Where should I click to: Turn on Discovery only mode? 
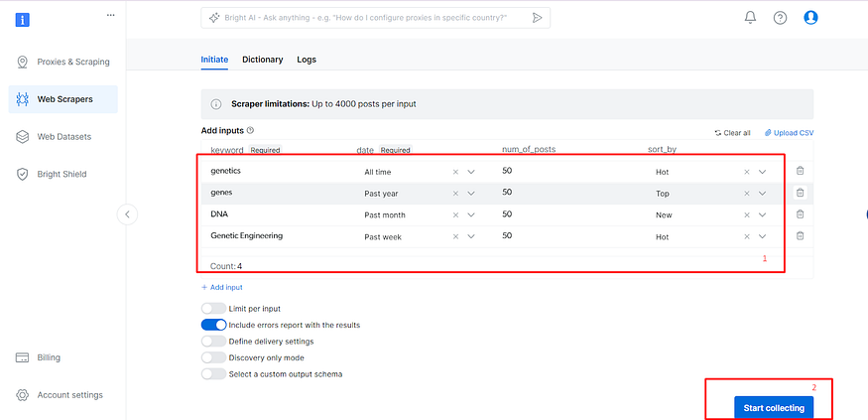pos(213,357)
